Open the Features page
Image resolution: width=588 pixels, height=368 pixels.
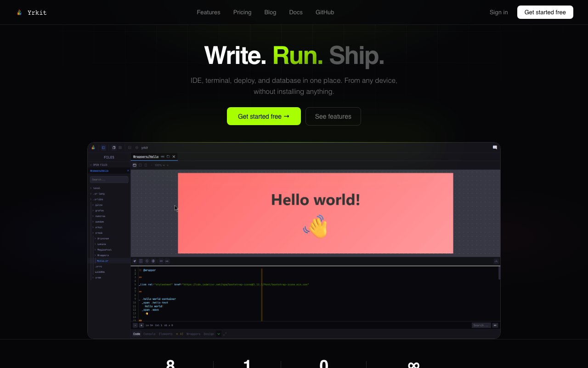[209, 12]
